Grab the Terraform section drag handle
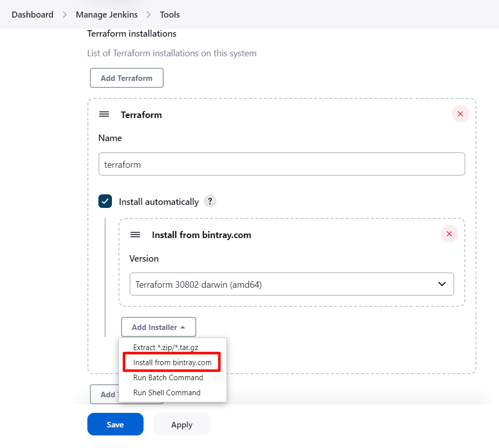The height and width of the screenshot is (448, 499). (x=104, y=115)
